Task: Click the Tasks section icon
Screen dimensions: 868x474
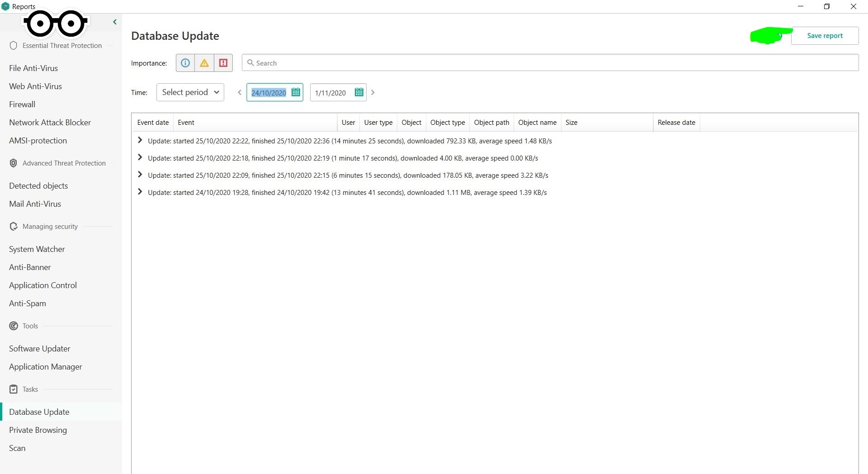Action: 14,389
